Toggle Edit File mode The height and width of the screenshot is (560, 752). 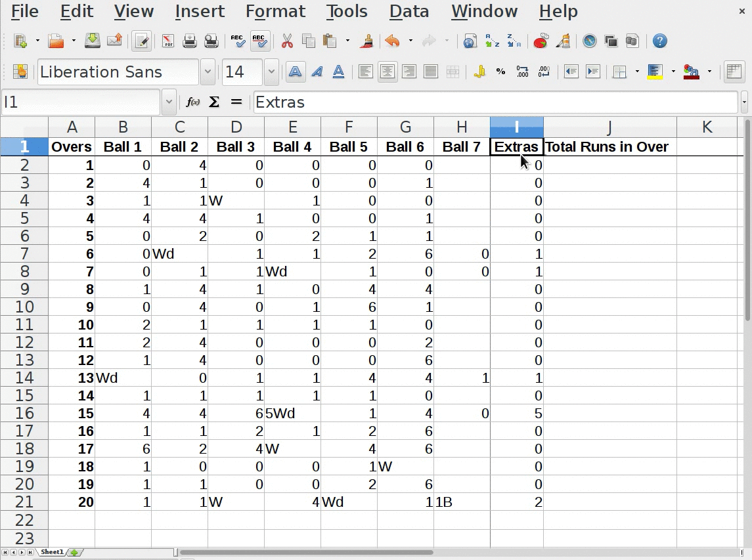pos(141,41)
